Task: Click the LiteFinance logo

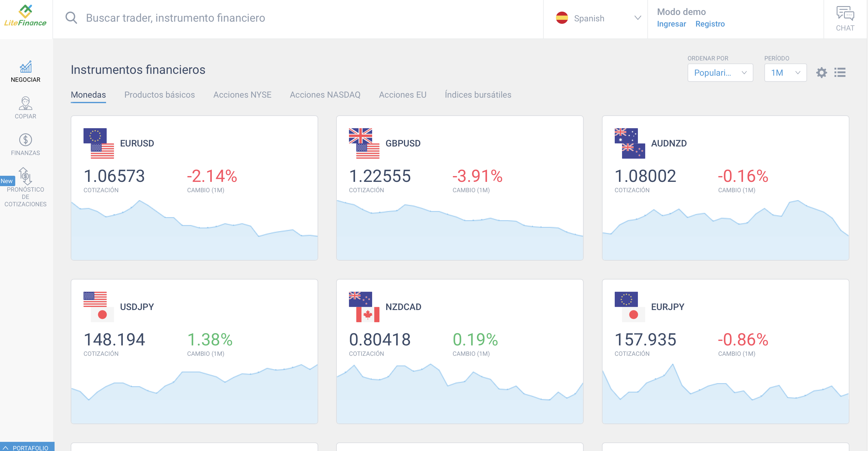Action: [26, 16]
